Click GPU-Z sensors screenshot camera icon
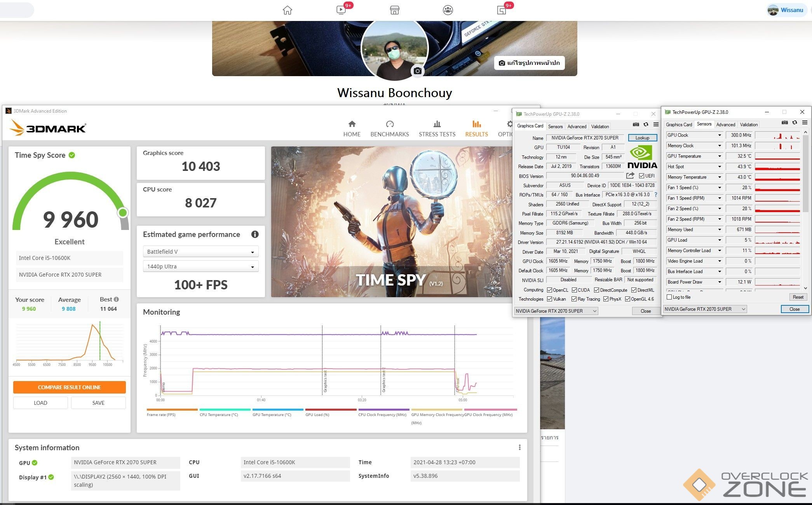The height and width of the screenshot is (505, 812). click(784, 123)
